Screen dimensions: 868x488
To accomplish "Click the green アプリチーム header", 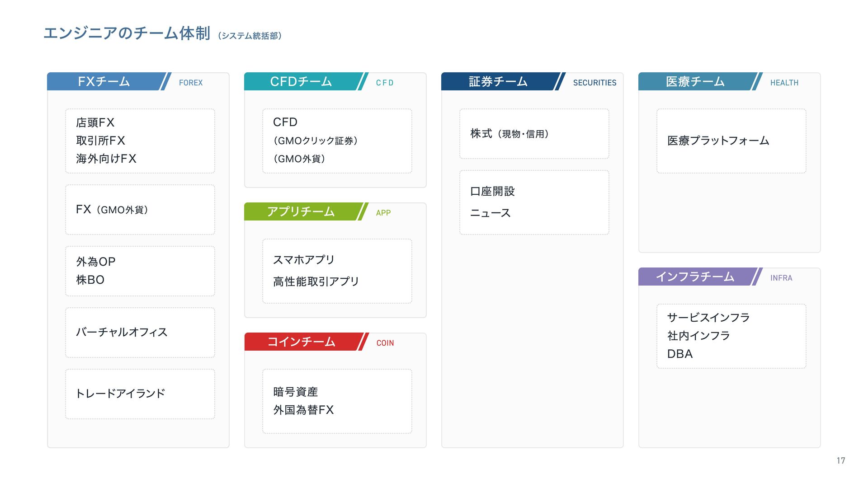I will pos(301,212).
